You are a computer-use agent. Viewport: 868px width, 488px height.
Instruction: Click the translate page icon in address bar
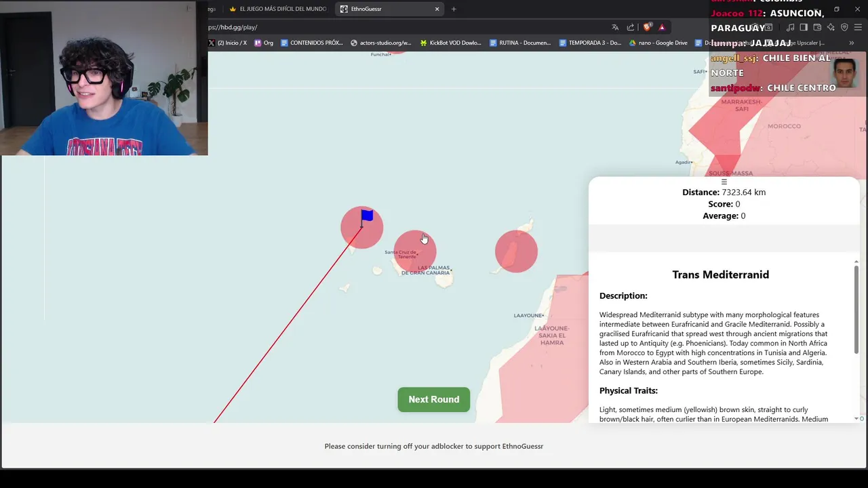click(615, 27)
